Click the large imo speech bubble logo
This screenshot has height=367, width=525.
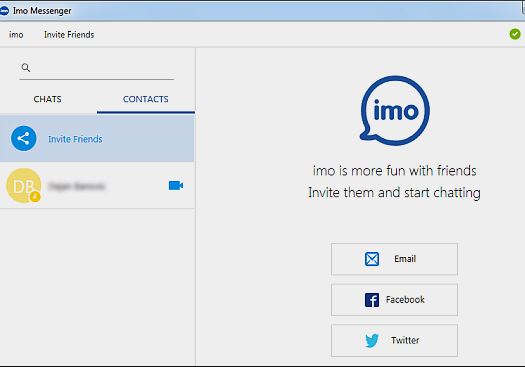(394, 111)
